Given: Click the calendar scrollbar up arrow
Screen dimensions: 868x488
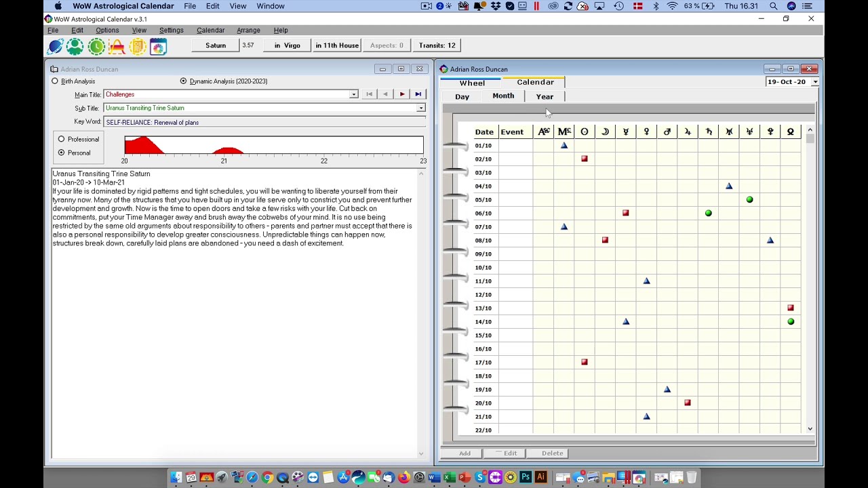Looking at the screenshot, I should [810, 130].
